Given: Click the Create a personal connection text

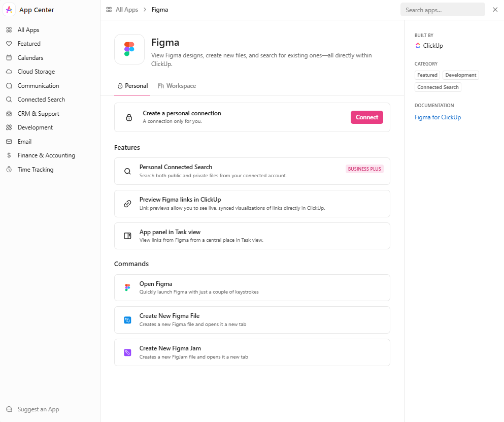Looking at the screenshot, I should (182, 114).
